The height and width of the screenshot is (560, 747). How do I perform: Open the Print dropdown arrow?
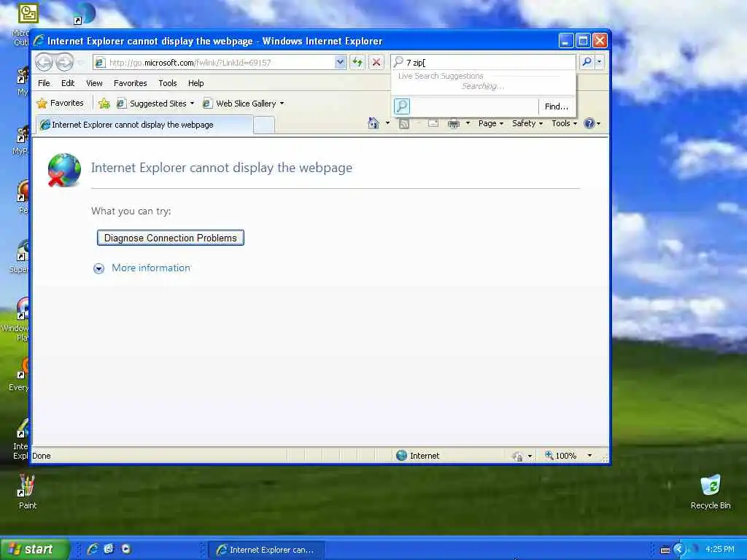(468, 123)
